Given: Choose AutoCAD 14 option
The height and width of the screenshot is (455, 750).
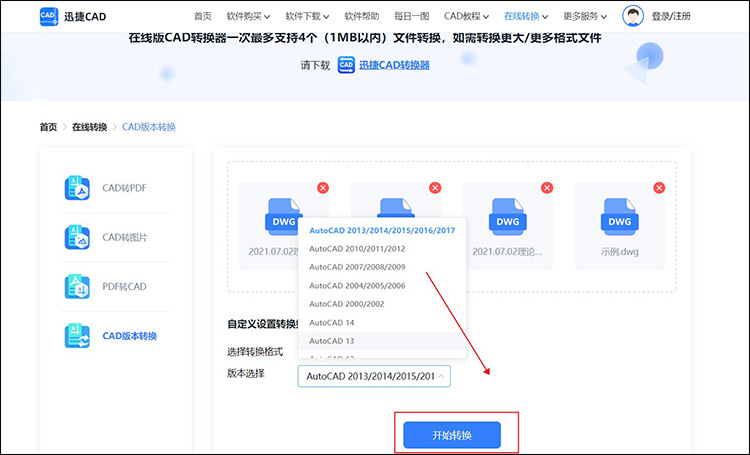Looking at the screenshot, I should [382, 322].
